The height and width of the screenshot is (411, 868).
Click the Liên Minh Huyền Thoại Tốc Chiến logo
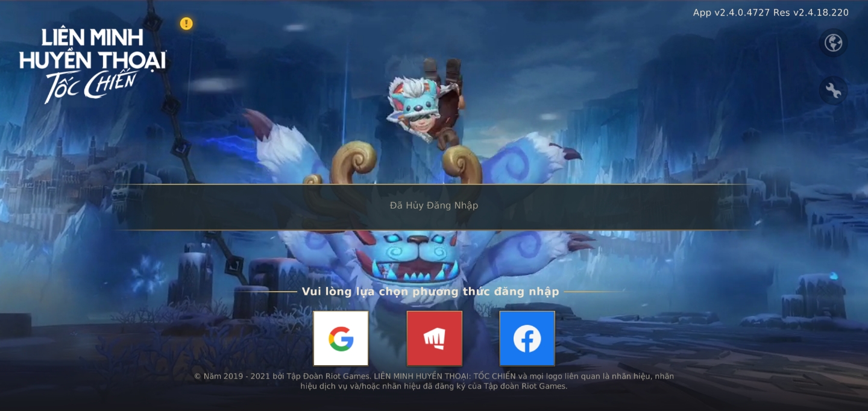coord(93,64)
